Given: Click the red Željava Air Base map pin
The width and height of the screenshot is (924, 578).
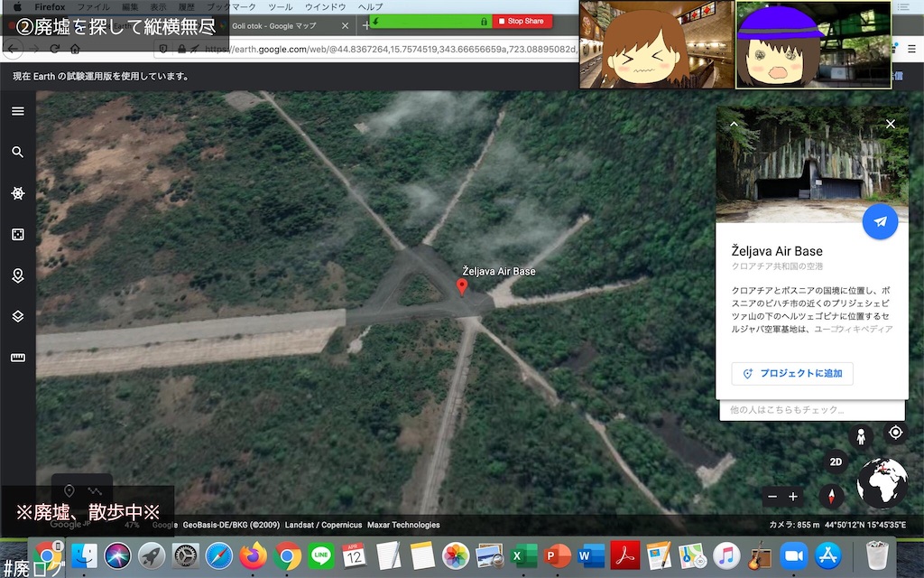Looking at the screenshot, I should (462, 286).
